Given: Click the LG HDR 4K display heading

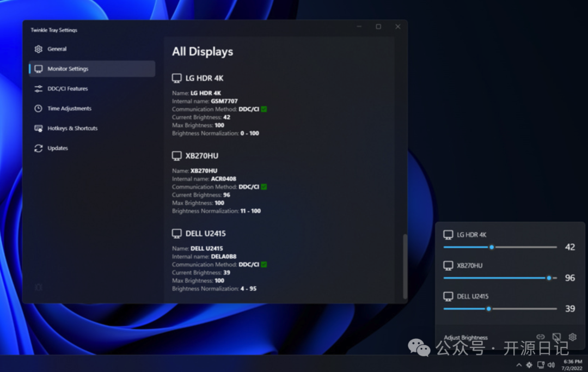Looking at the screenshot, I should point(204,78).
